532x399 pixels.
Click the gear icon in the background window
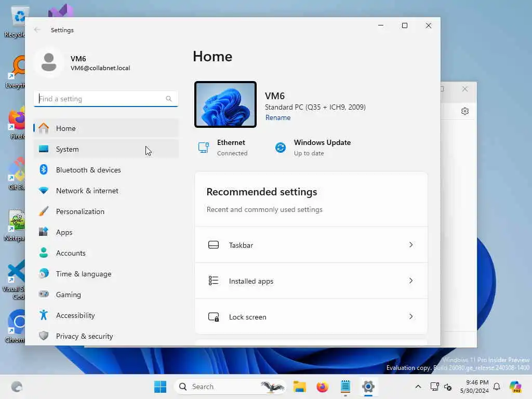pyautogui.click(x=465, y=111)
